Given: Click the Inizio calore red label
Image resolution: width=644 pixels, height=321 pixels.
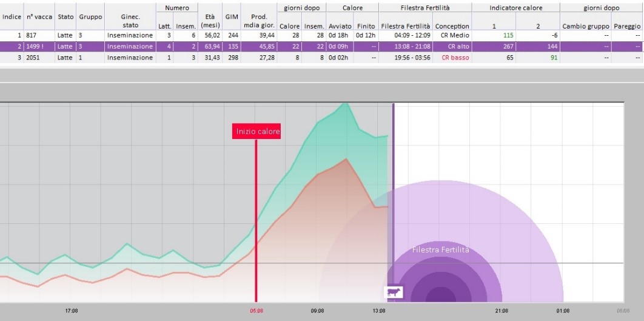Looking at the screenshot, I should tap(257, 132).
